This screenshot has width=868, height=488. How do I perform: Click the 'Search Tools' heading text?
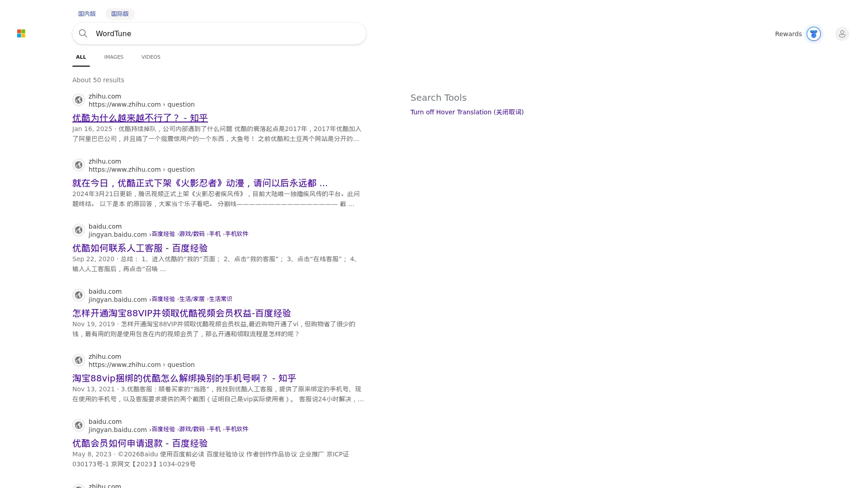pyautogui.click(x=439, y=98)
